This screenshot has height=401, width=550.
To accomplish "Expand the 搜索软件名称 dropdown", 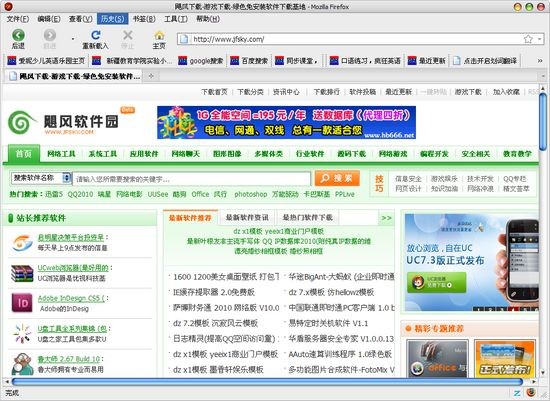I will 41,178.
